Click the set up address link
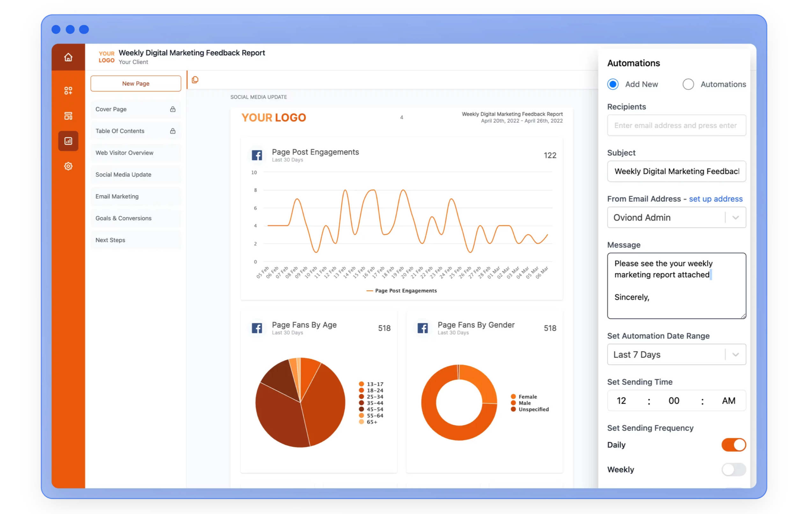 click(x=715, y=199)
